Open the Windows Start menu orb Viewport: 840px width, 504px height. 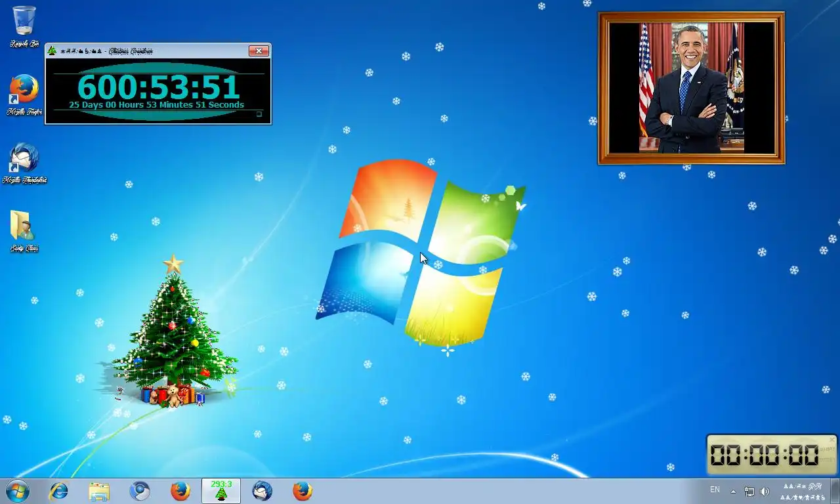17,491
